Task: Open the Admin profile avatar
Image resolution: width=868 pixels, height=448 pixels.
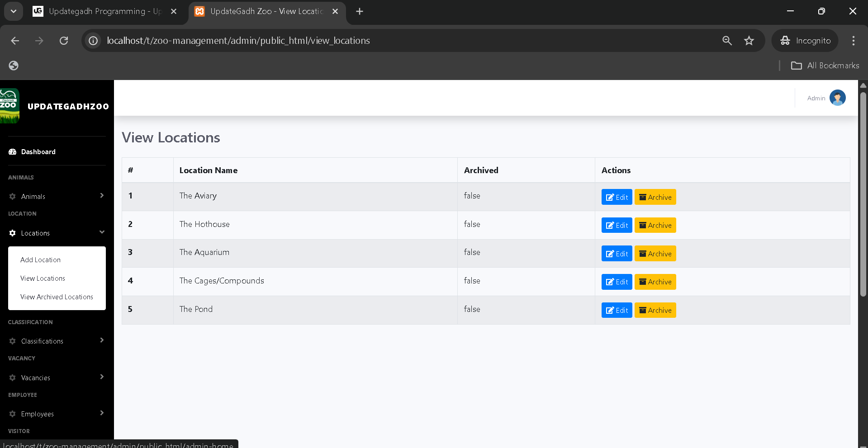Action: pos(837,98)
